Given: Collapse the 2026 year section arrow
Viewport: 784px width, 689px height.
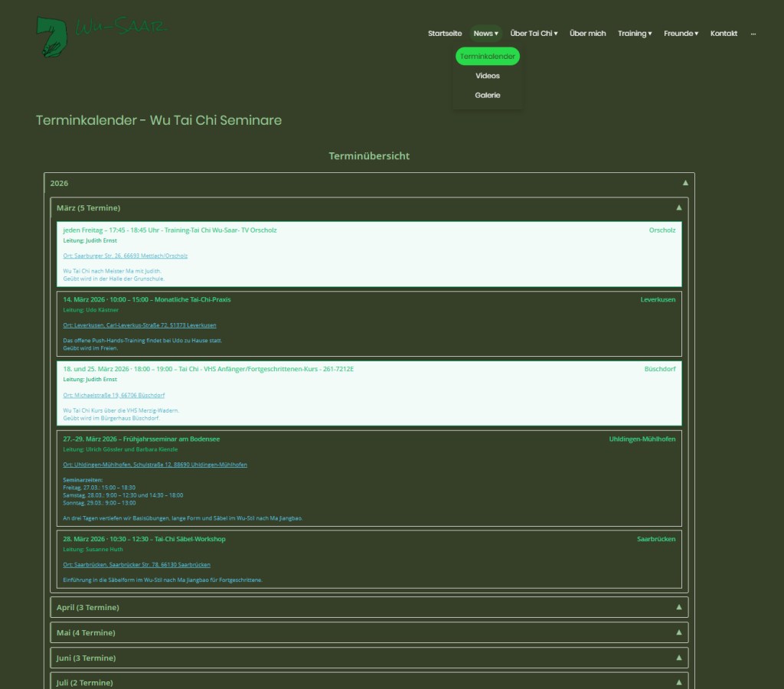Looking at the screenshot, I should [685, 183].
